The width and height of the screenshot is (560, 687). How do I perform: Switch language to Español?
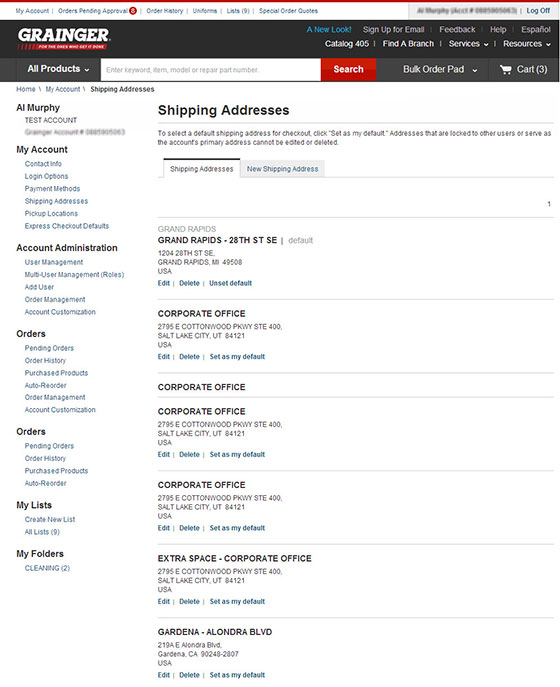535,29
